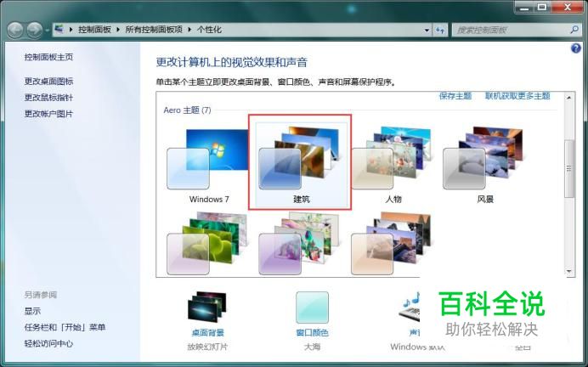
Task: Click 放映幻灯片 text under 桌面背景
Action: coord(207,347)
